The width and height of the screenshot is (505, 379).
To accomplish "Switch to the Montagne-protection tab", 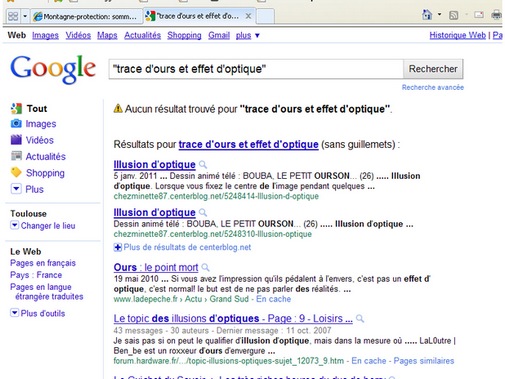I will coord(87,16).
